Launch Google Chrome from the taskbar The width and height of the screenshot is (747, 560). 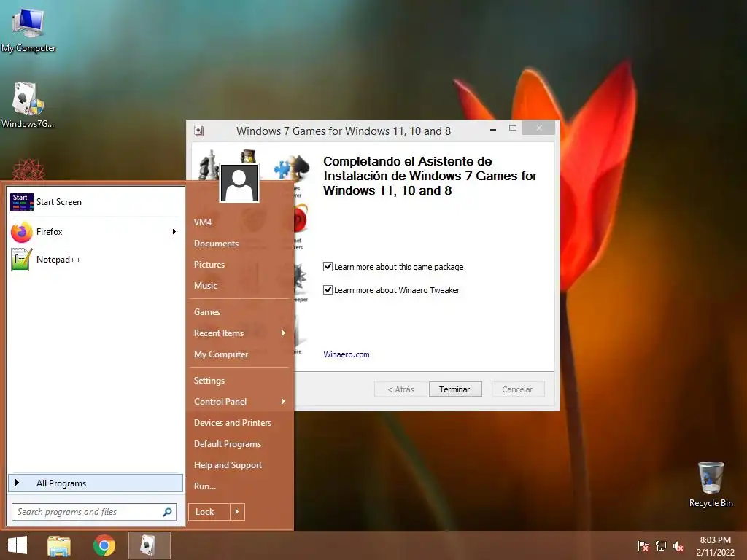pyautogui.click(x=104, y=545)
